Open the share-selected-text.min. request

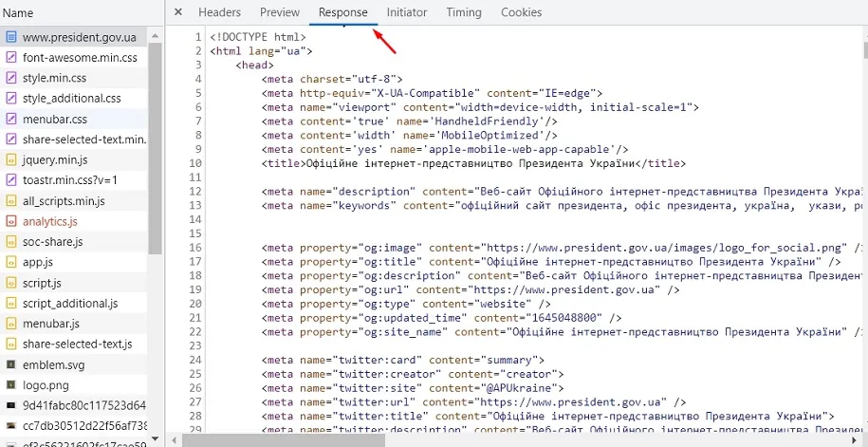(74, 140)
